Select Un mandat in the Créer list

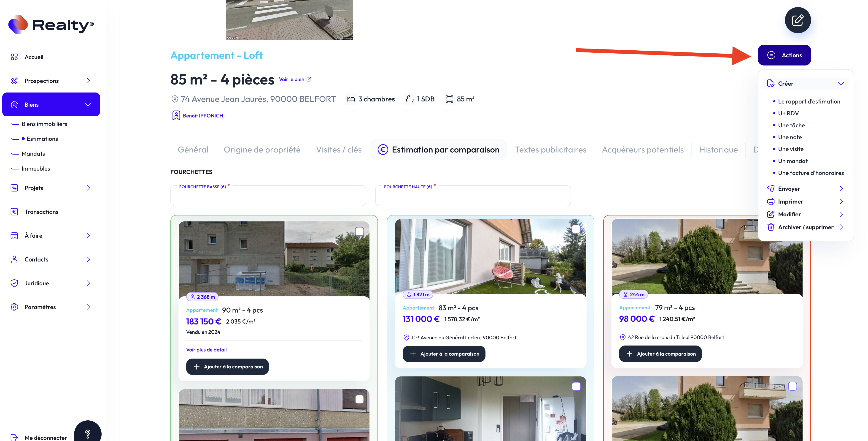click(793, 161)
